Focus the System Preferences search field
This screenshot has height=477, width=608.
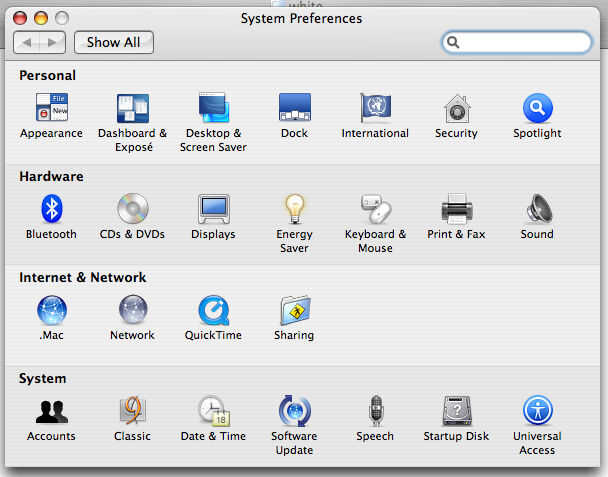[x=516, y=42]
